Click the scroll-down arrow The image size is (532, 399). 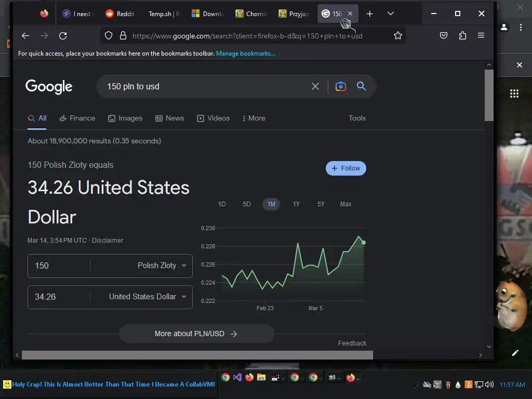coord(489,347)
